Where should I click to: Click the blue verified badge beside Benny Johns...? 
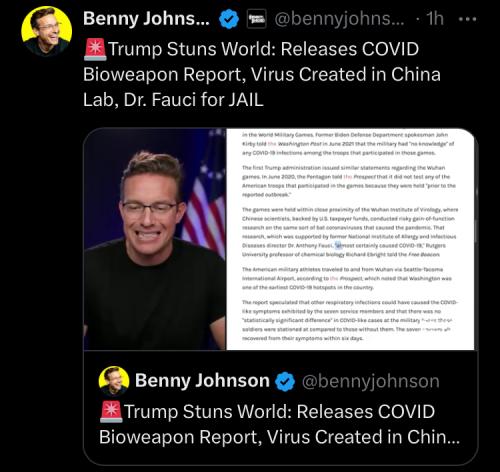(229, 19)
